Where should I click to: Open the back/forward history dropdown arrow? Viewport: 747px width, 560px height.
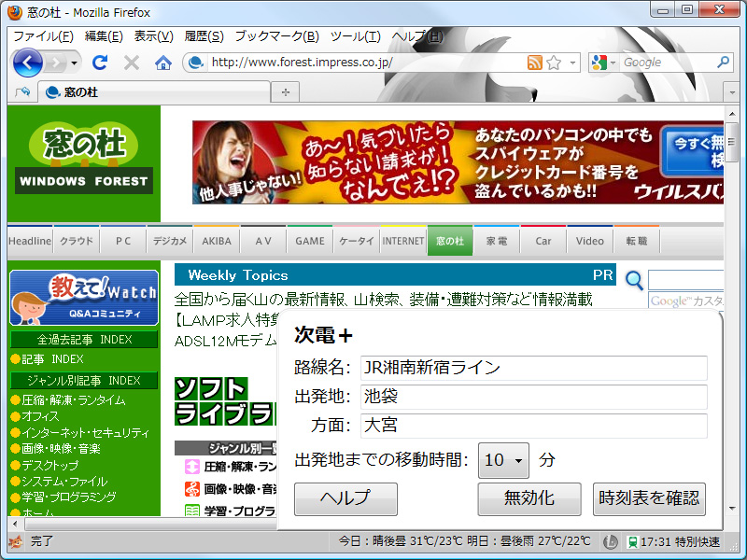point(74,63)
